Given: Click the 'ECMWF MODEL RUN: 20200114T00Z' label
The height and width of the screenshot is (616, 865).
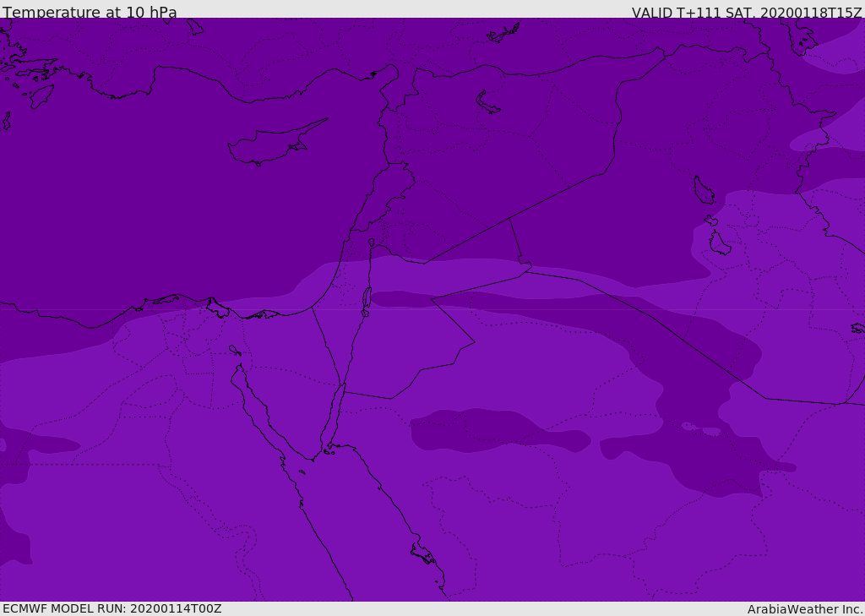Looking at the screenshot, I should (112, 608).
